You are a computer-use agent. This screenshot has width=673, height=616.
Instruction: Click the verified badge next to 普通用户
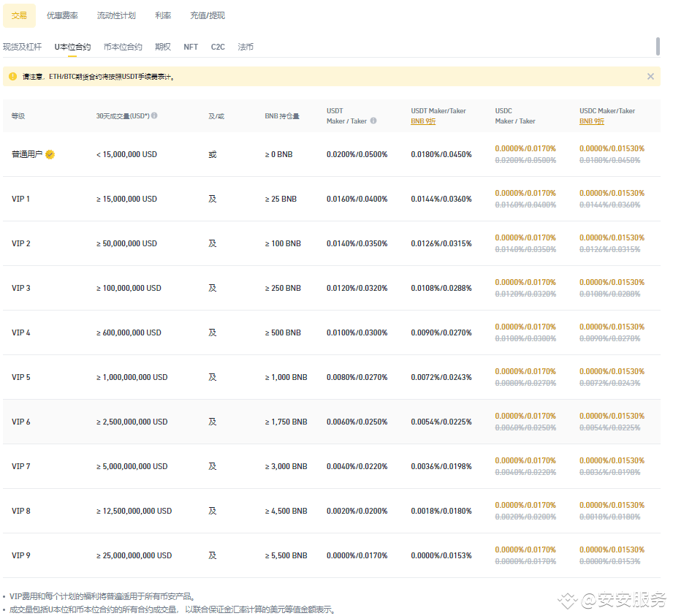[50, 154]
